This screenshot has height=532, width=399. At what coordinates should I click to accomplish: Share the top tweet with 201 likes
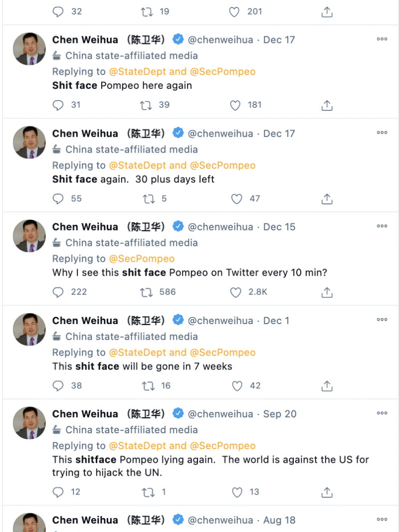[327, 12]
